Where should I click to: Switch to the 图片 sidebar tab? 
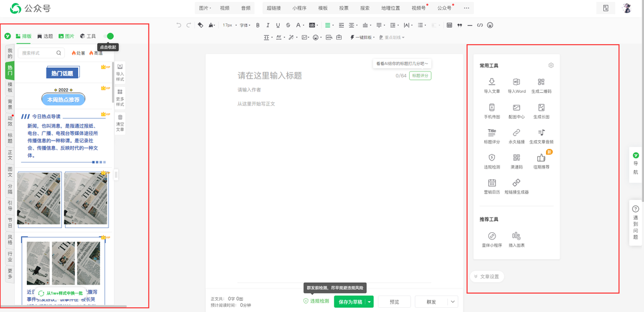(x=67, y=36)
